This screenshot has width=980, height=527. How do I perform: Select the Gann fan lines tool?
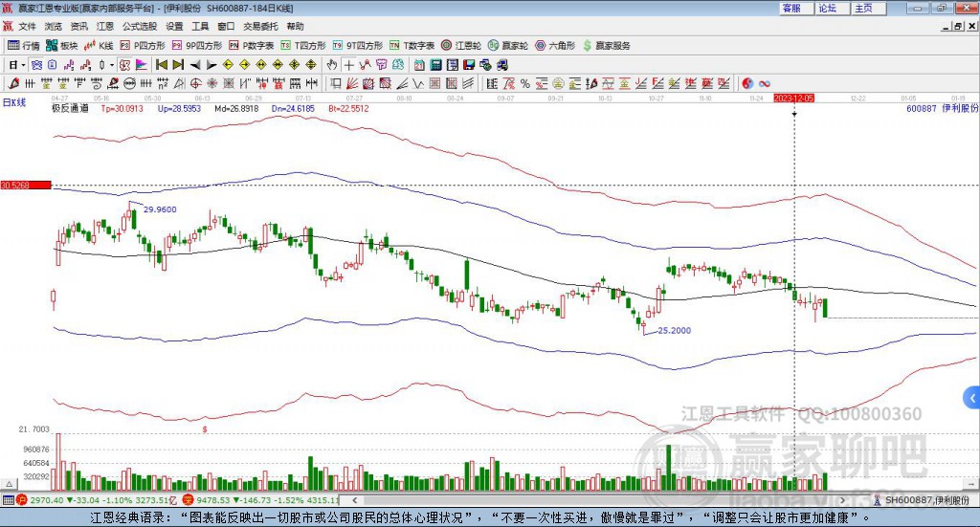352,83
